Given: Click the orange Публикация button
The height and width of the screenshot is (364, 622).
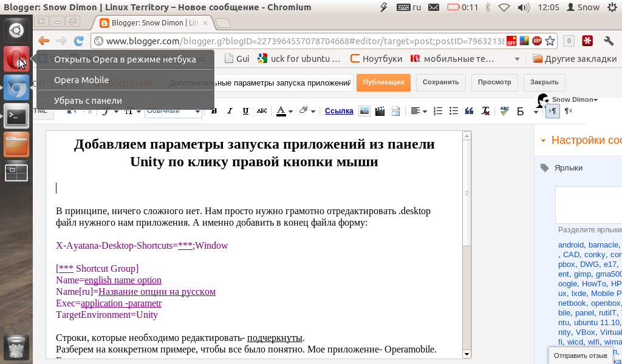Looking at the screenshot, I should click(x=383, y=83).
